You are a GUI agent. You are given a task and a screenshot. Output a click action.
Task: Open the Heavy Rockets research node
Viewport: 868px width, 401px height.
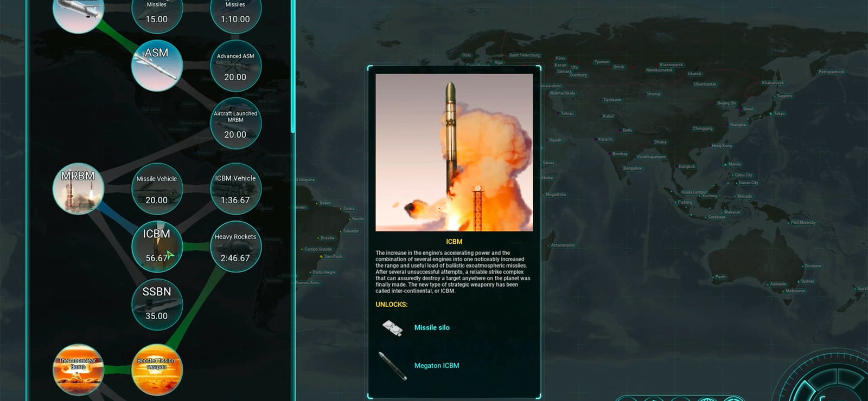(x=235, y=247)
